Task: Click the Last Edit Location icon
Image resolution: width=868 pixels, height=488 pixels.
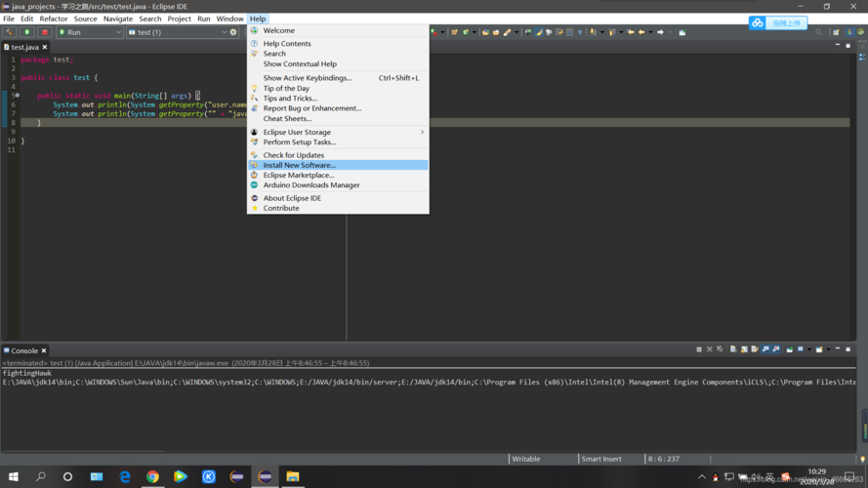Action: click(x=631, y=32)
